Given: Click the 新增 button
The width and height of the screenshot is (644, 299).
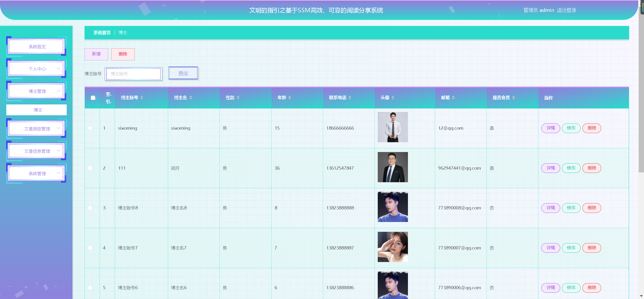Looking at the screenshot, I should [x=96, y=54].
